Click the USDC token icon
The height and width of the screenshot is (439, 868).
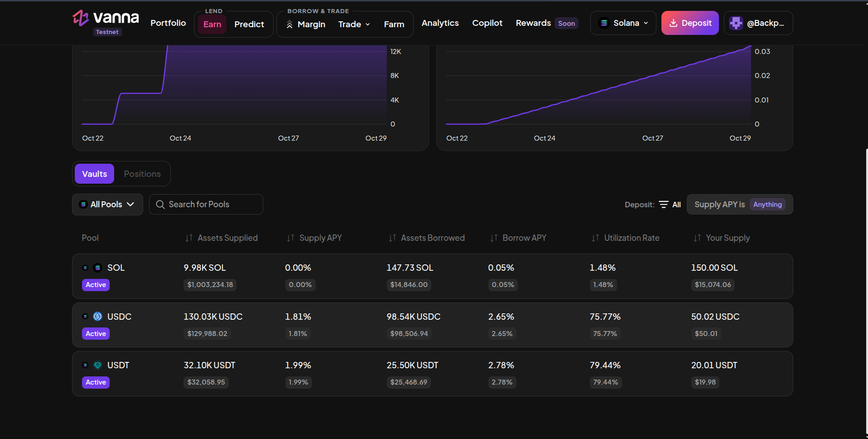tap(97, 317)
